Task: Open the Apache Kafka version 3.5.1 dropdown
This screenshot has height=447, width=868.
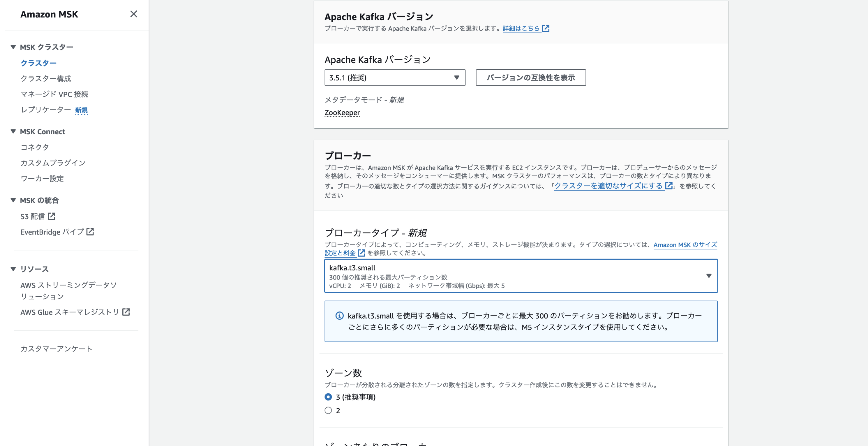Action: pyautogui.click(x=395, y=78)
